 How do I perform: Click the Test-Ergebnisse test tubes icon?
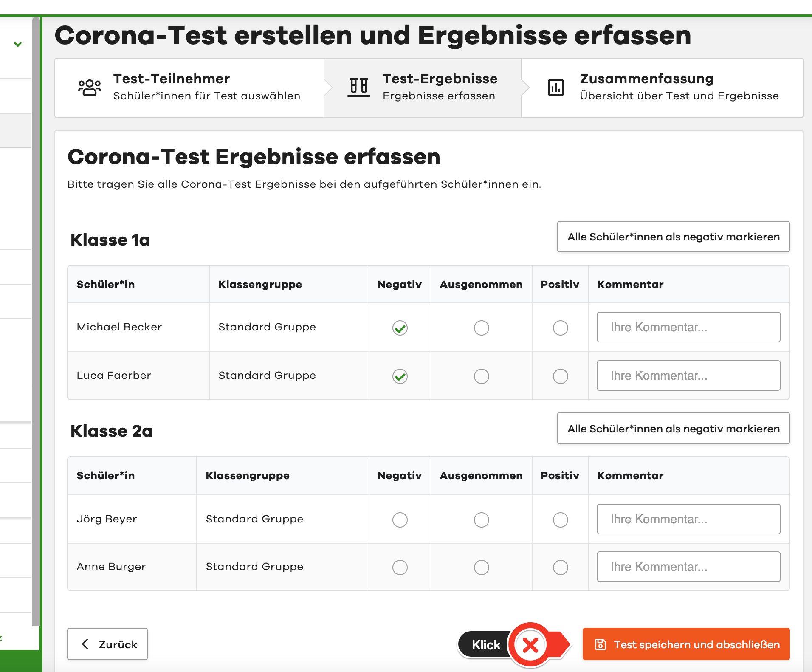(x=358, y=87)
